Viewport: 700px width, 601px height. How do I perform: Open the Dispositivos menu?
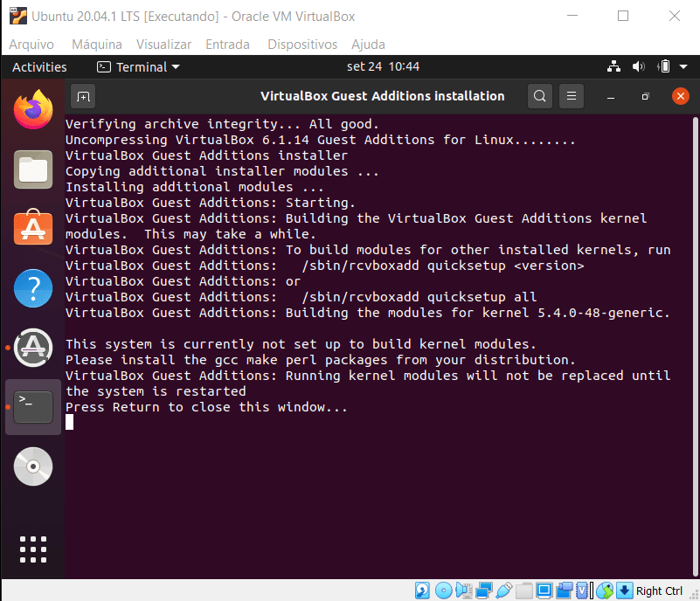(x=301, y=44)
